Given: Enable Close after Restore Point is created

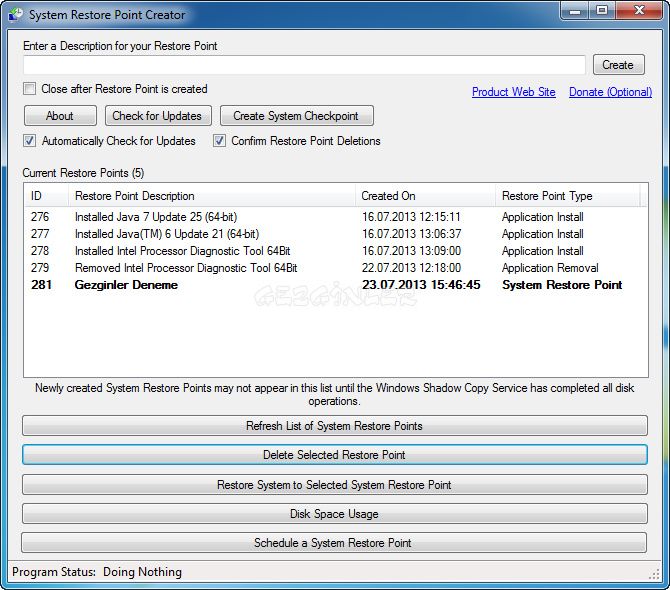Looking at the screenshot, I should point(29,89).
